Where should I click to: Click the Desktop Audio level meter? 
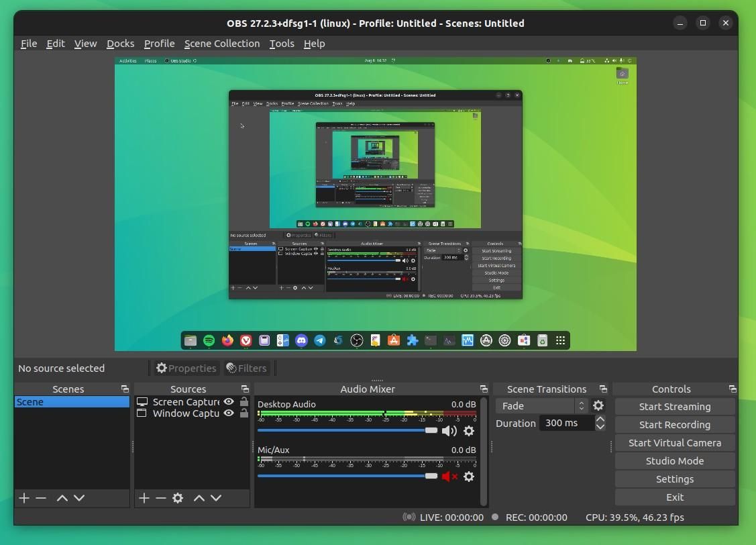click(367, 413)
